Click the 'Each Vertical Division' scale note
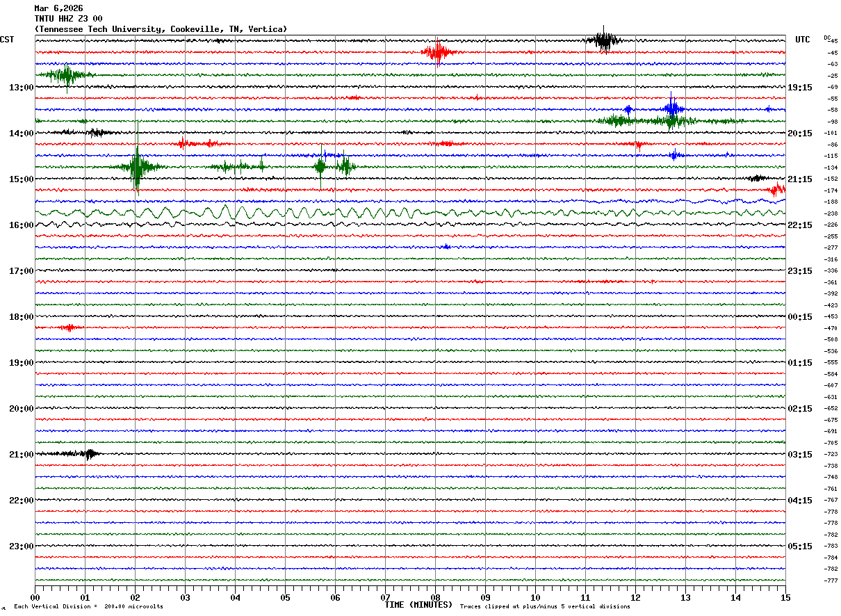 (x=88, y=607)
